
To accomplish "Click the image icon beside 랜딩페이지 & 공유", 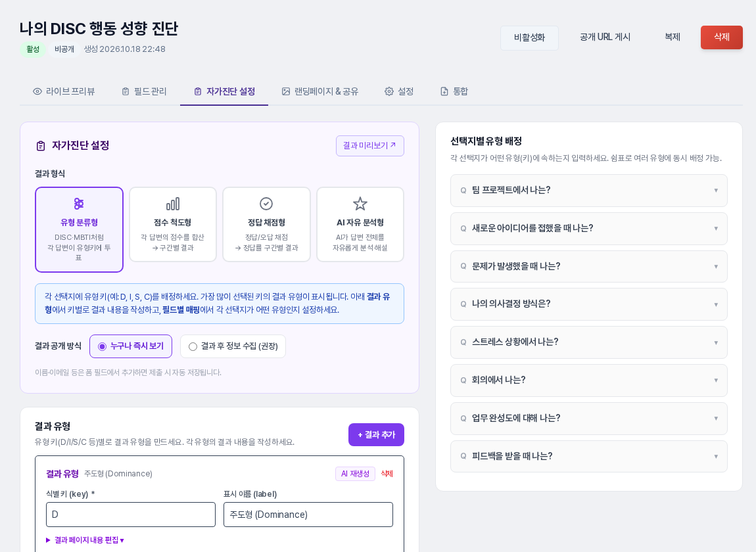I will click(286, 91).
